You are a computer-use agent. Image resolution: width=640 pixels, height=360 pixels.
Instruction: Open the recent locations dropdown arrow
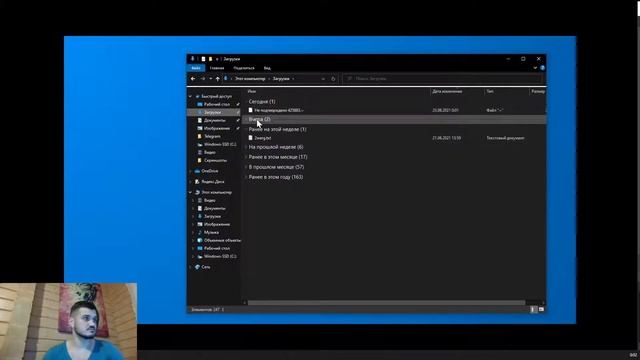[211, 79]
